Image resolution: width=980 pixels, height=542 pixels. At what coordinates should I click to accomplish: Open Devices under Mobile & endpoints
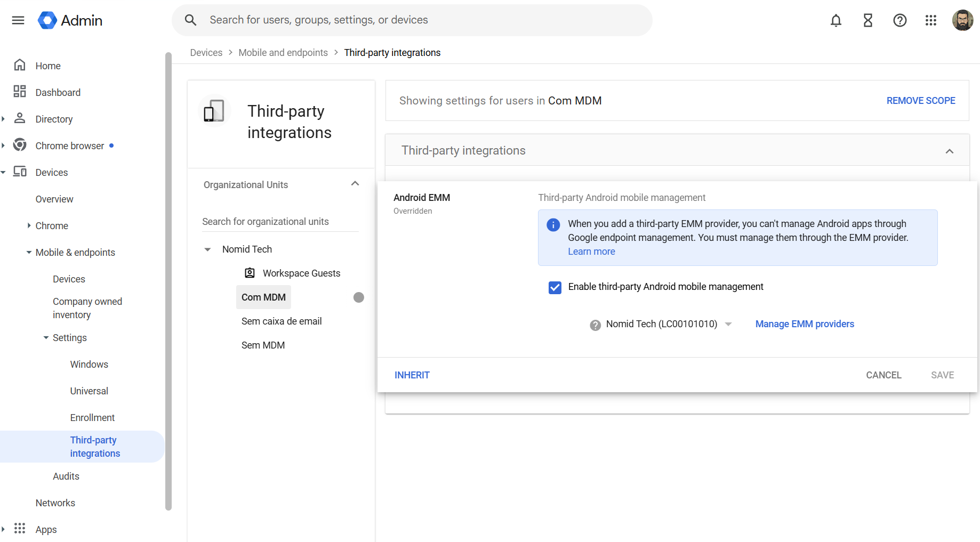[69, 279]
